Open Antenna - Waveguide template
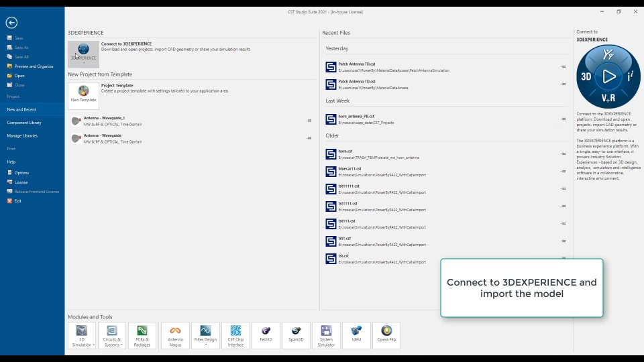This screenshot has width=644, height=362. (x=191, y=138)
